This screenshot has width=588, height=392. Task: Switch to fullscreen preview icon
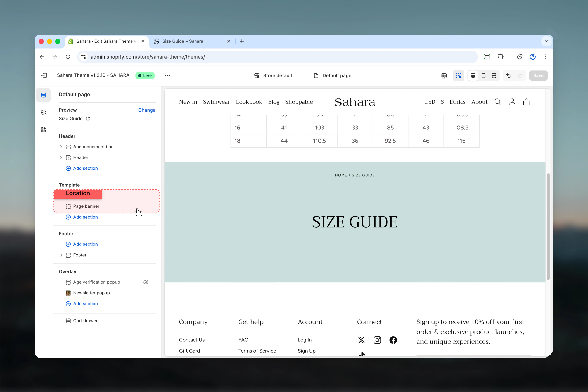coord(494,75)
